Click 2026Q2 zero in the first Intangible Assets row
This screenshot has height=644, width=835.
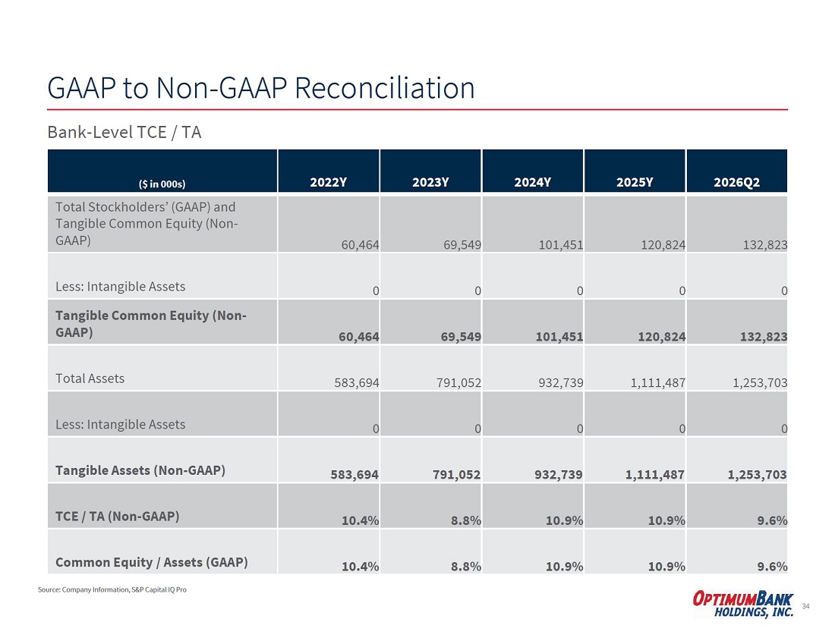pyautogui.click(x=784, y=291)
